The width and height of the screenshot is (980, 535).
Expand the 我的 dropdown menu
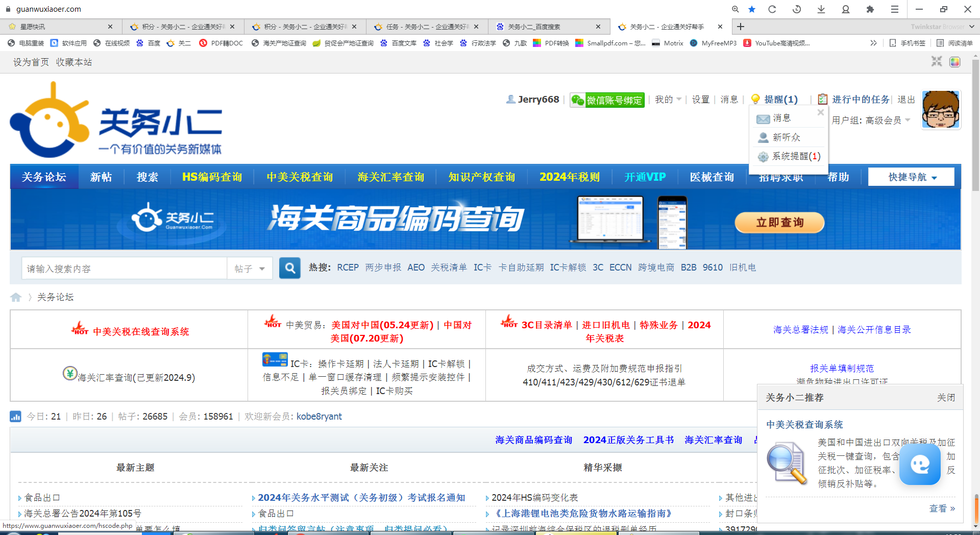[x=668, y=99]
